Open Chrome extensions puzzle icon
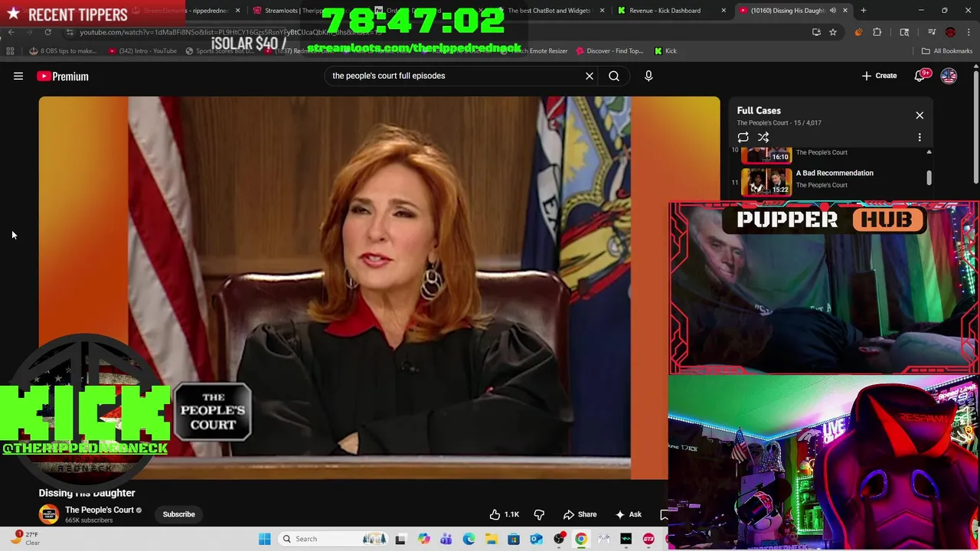Viewport: 980px width, 551px height. point(877,32)
